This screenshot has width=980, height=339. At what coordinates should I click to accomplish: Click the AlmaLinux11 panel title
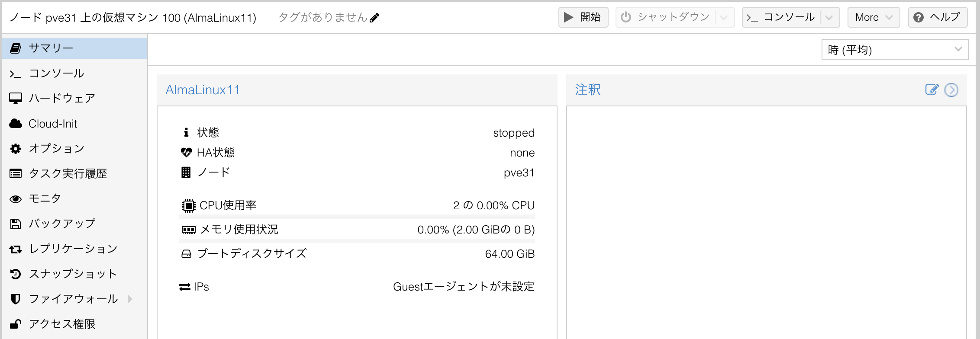point(203,90)
